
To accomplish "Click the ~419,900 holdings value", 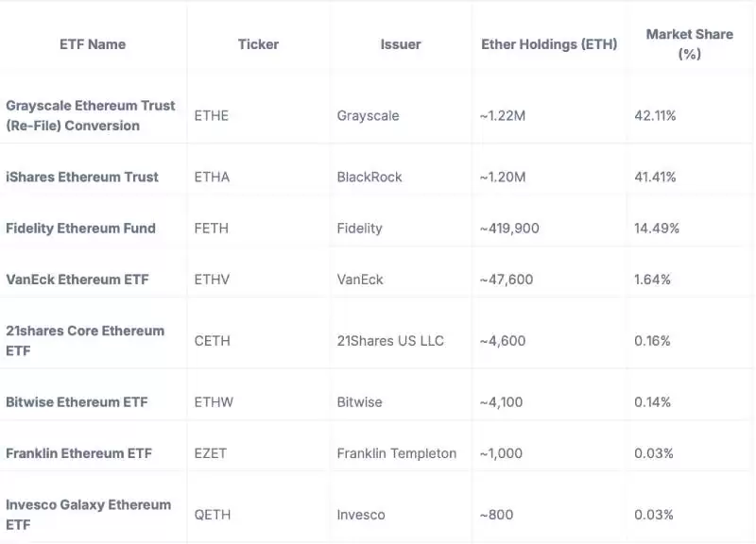I will 513,228.
